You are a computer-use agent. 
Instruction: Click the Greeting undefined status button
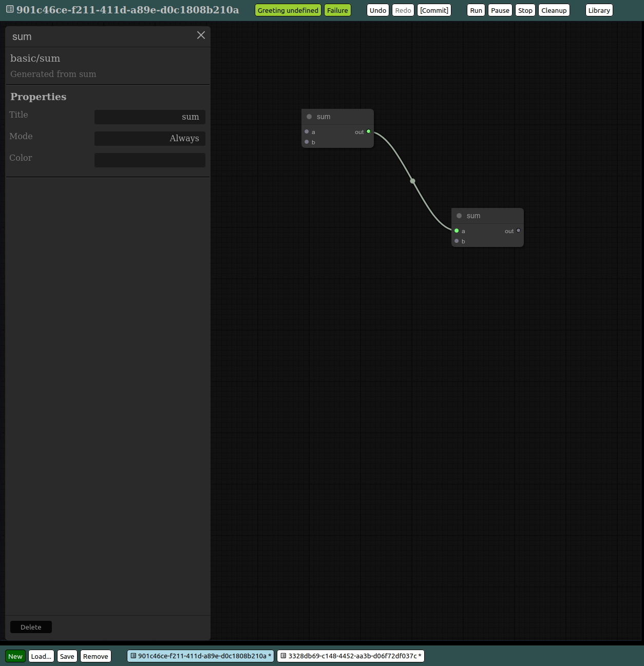click(288, 10)
